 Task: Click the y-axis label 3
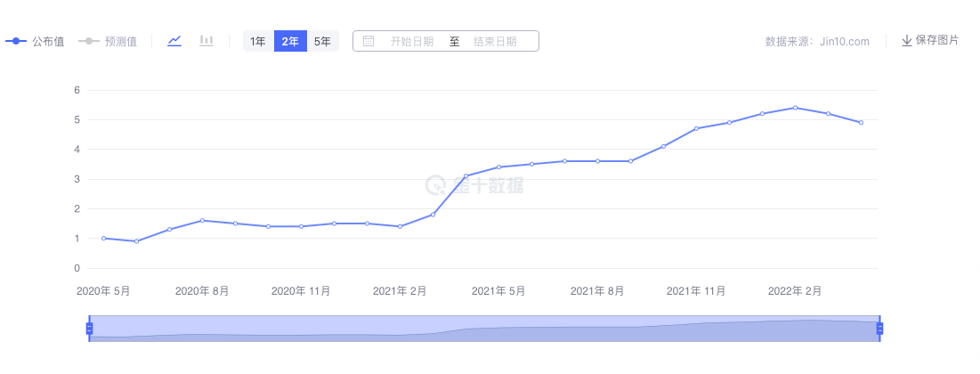point(77,180)
